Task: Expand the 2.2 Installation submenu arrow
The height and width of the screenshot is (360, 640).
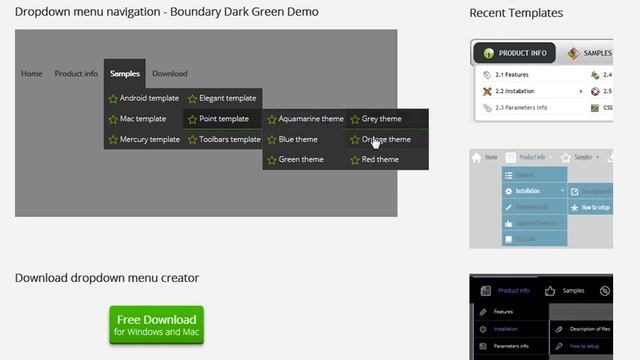Action: click(x=580, y=91)
